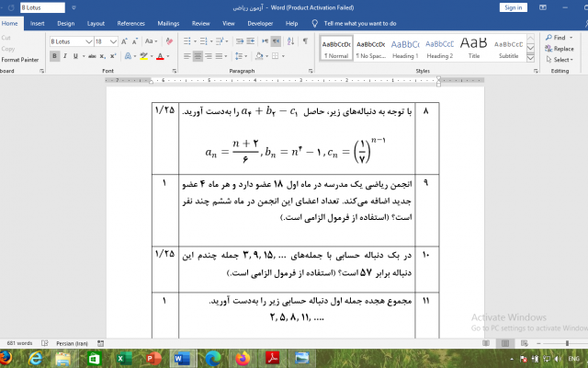Align text right
This screenshot has width=588, height=368.
tap(209, 56)
